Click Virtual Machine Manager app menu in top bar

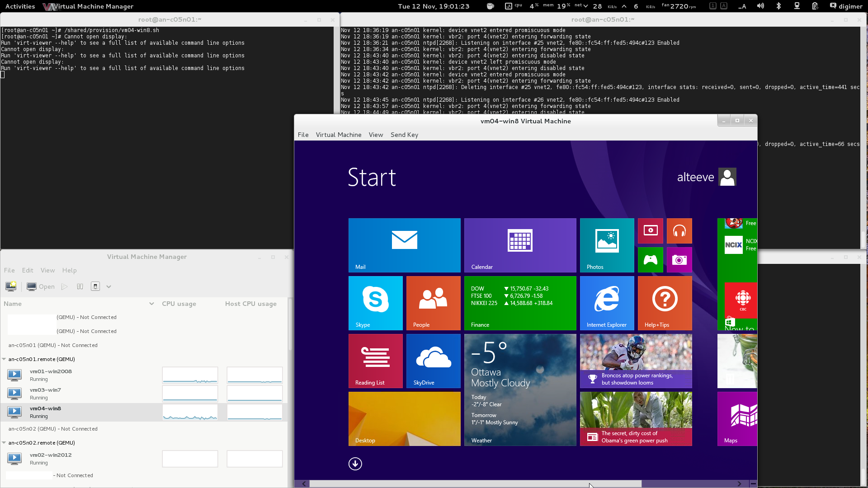tap(88, 6)
